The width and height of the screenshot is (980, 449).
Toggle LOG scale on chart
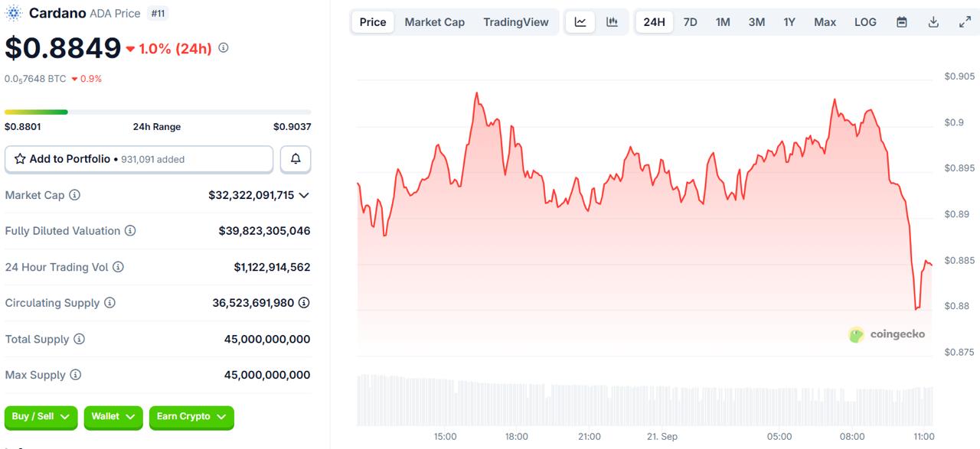click(x=865, y=22)
